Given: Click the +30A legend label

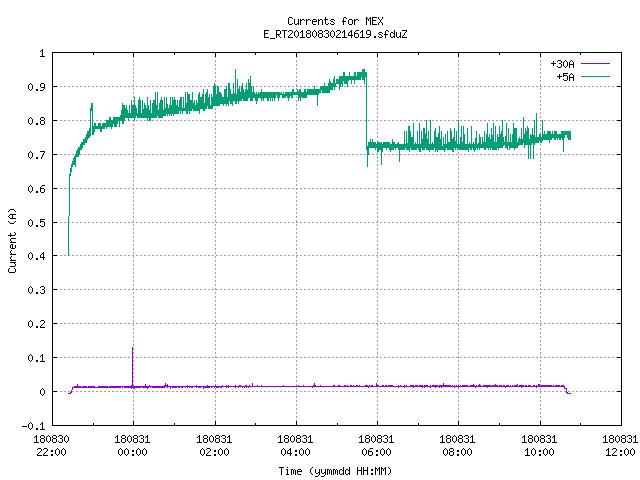Looking at the screenshot, I should click(x=562, y=64).
